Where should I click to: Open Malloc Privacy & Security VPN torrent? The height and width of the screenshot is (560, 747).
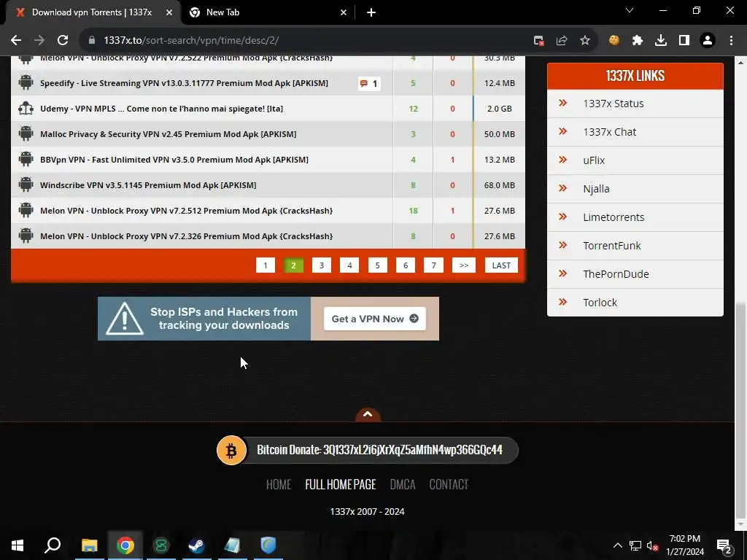tap(169, 134)
